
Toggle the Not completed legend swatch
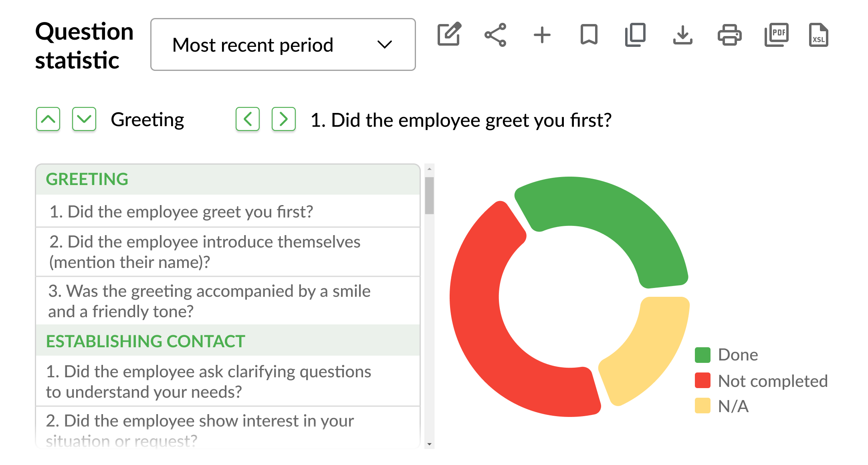[702, 380]
